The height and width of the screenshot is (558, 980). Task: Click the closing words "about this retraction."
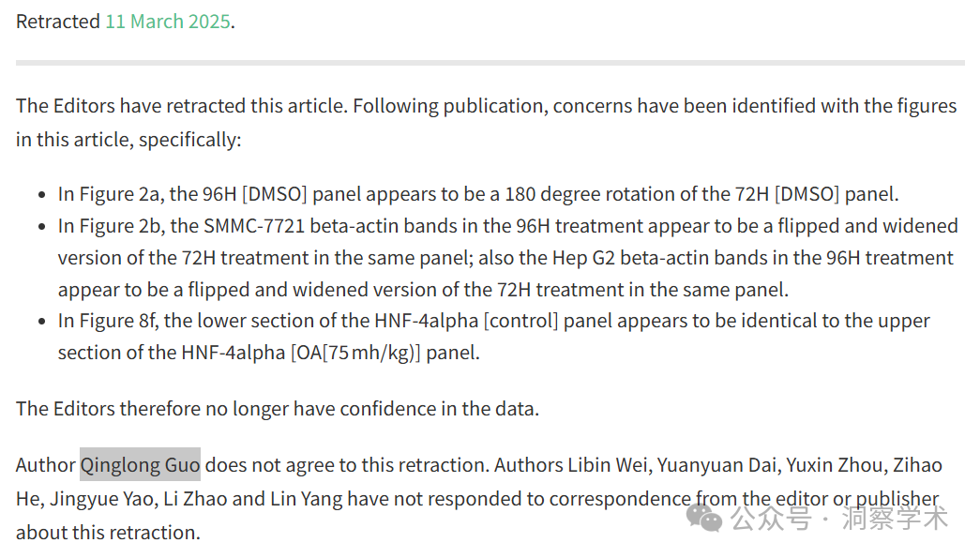108,533
